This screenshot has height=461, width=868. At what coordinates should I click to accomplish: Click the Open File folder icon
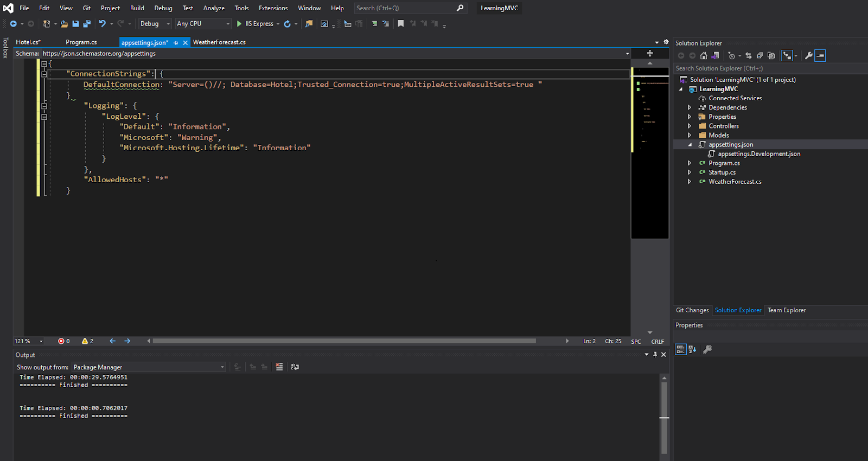tap(64, 24)
